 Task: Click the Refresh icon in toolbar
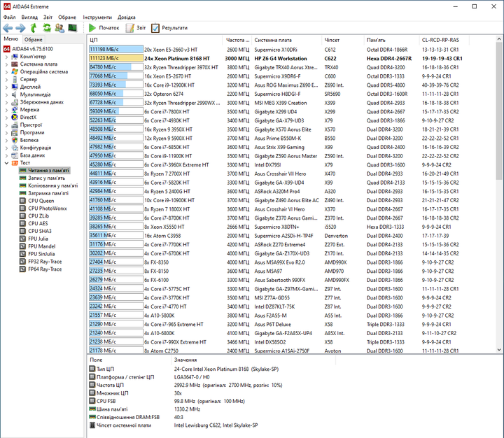tap(47, 28)
